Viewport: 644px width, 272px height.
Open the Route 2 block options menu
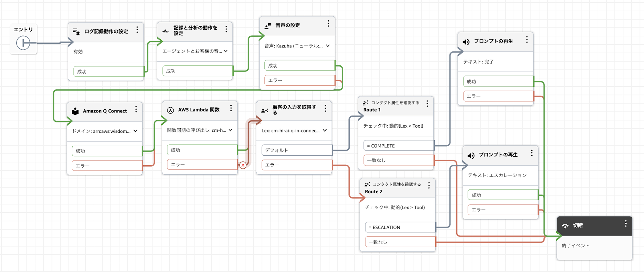pyautogui.click(x=429, y=185)
